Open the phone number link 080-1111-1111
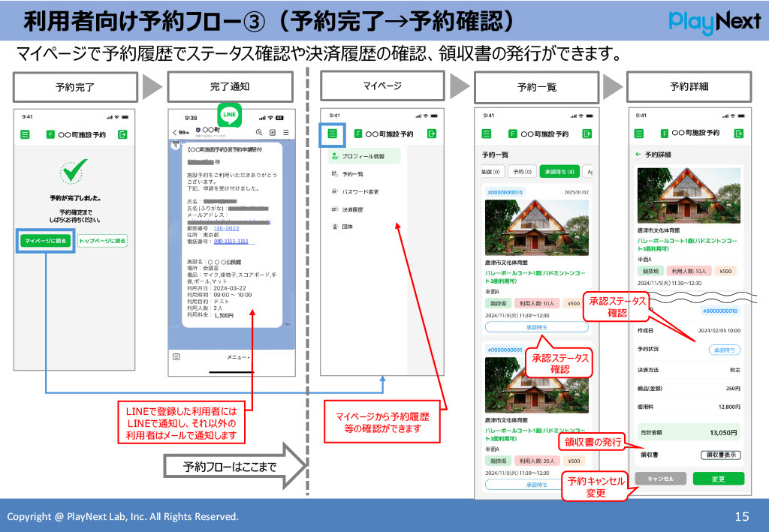 pos(231,241)
